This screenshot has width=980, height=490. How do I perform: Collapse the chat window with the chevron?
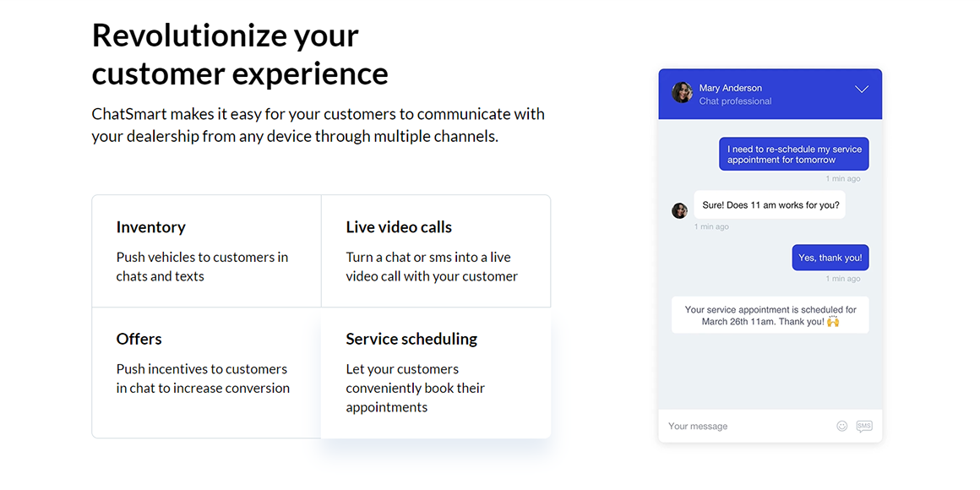tap(861, 90)
